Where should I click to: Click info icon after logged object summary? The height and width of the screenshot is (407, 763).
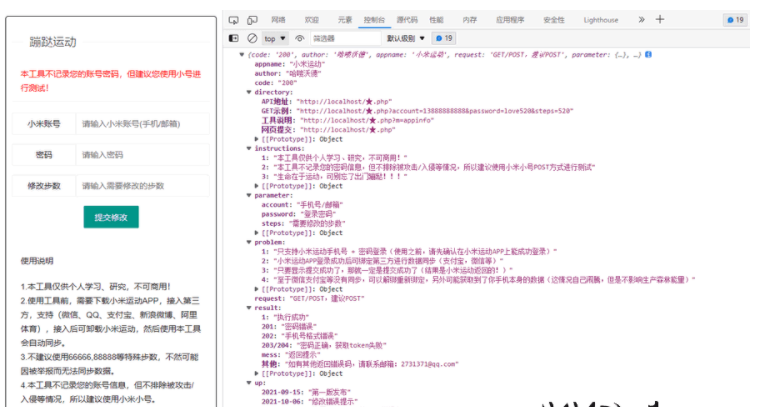(x=648, y=55)
